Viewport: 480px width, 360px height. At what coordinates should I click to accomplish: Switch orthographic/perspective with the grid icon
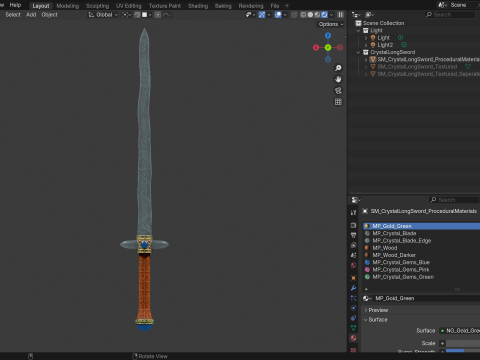coord(338,102)
